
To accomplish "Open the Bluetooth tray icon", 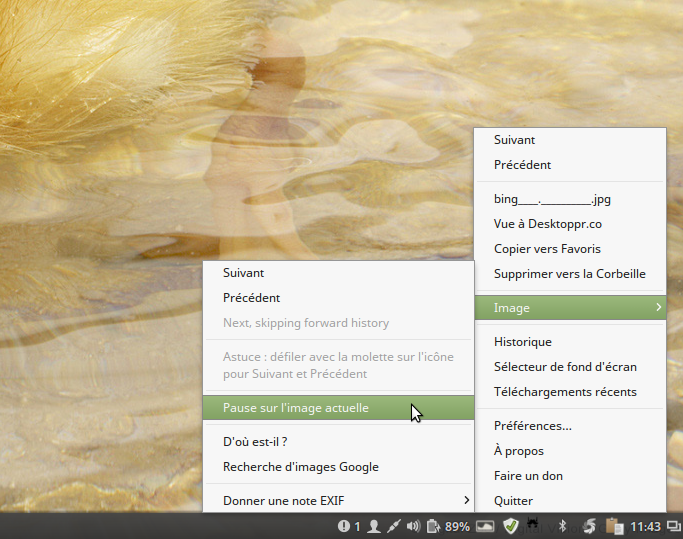I will point(562,526).
